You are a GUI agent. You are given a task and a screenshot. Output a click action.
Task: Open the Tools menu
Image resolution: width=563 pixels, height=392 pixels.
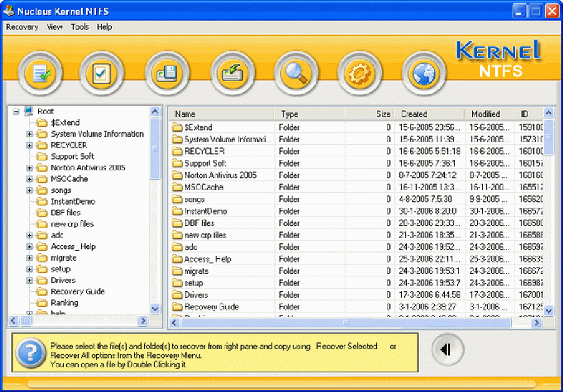point(79,27)
